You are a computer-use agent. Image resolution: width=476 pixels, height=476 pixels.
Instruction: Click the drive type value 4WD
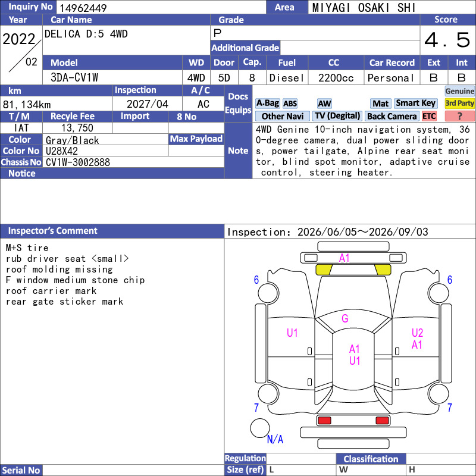click(196, 78)
